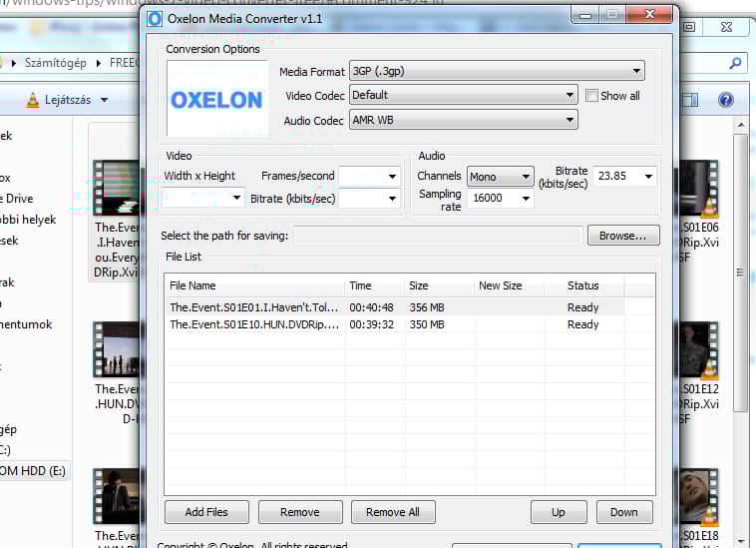This screenshot has width=756, height=548.
Task: Select the S01E06 video thumbnail in Explorer
Action: click(x=699, y=188)
